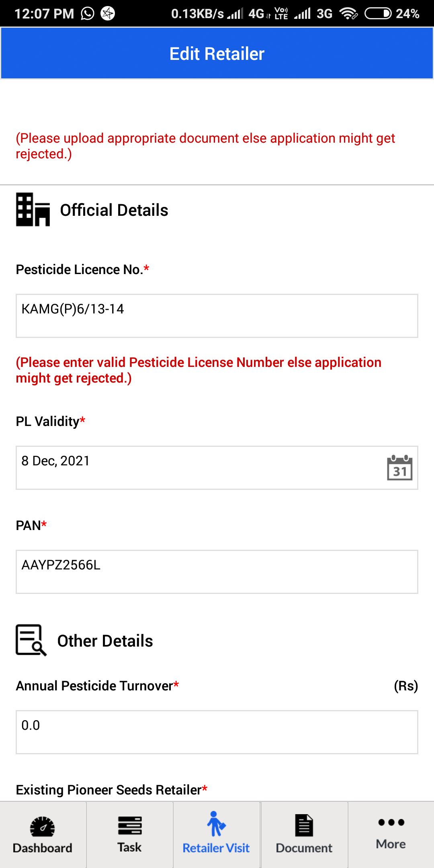This screenshot has width=434, height=868.
Task: Tap the Other Details search-document icon
Action: pos(31,640)
